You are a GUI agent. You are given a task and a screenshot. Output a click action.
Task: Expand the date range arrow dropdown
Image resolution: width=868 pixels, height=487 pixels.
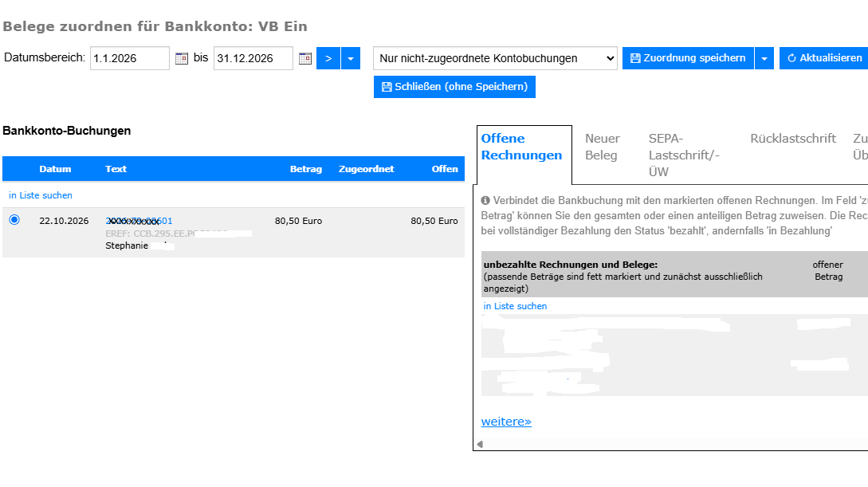[351, 58]
